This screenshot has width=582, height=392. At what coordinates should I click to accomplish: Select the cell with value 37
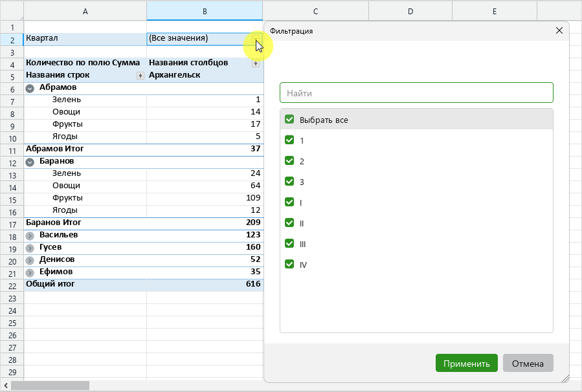click(205, 150)
